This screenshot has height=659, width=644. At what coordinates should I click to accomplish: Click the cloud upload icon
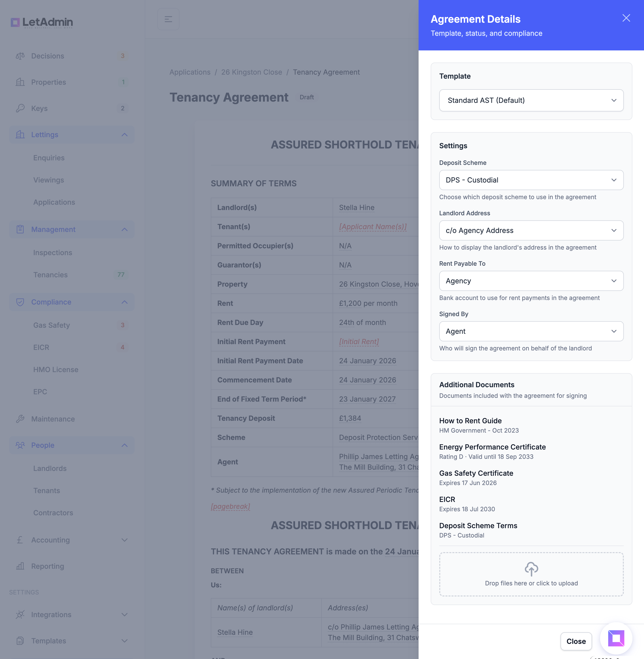[531, 569]
